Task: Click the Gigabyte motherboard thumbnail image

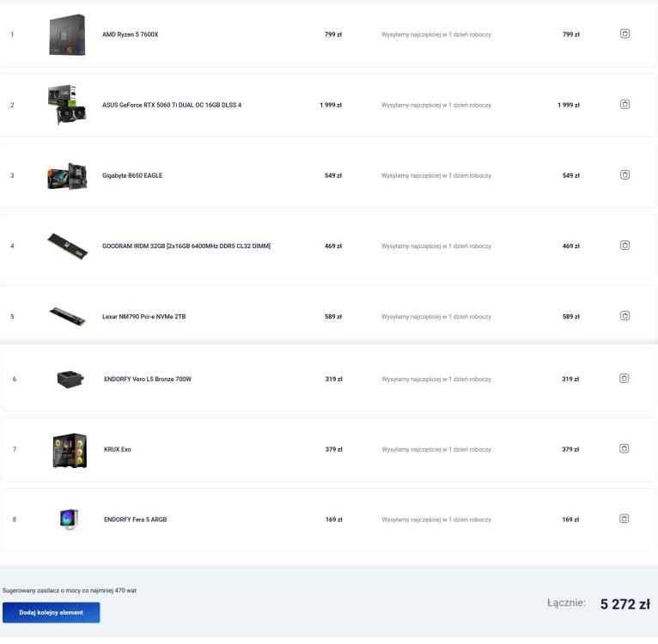Action: (x=67, y=176)
